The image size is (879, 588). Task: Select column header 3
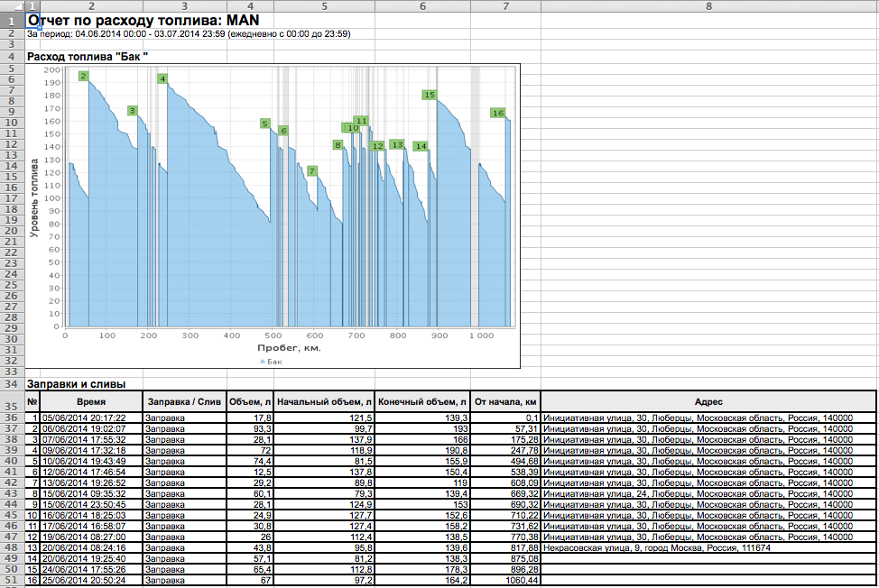point(184,6)
